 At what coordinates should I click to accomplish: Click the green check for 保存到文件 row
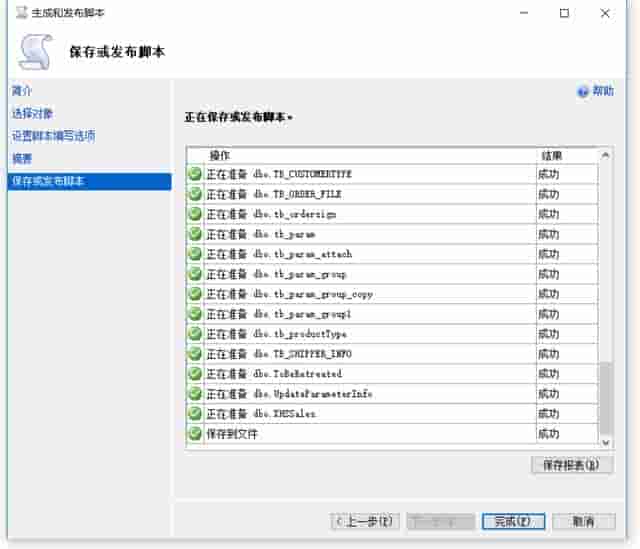click(195, 434)
